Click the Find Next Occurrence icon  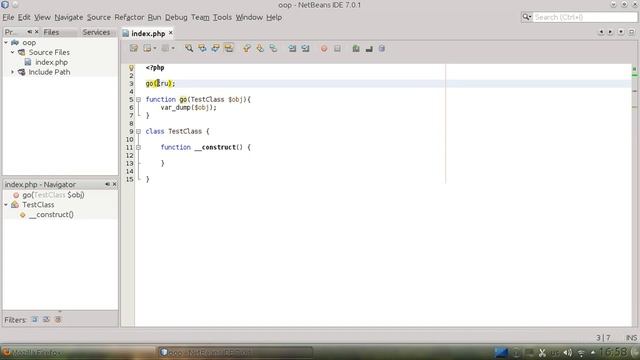215,48
